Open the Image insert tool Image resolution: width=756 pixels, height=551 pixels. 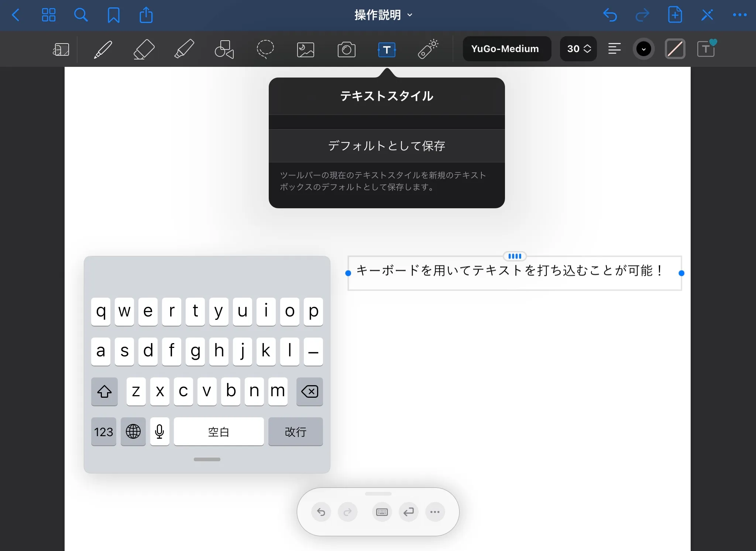click(x=306, y=49)
